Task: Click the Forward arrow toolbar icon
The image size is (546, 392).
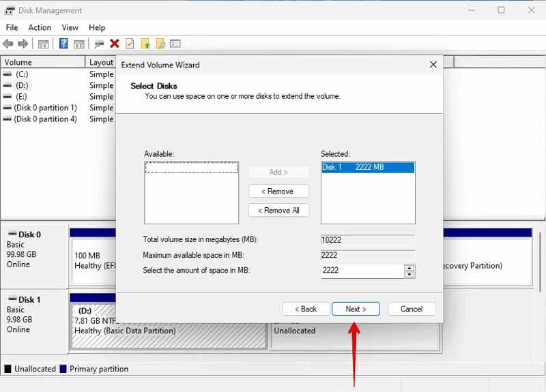Action: (23, 44)
